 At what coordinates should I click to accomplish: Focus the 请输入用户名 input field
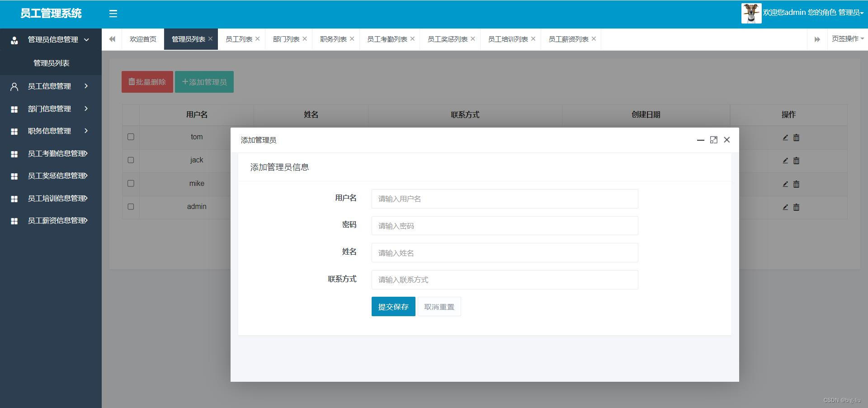click(x=505, y=199)
